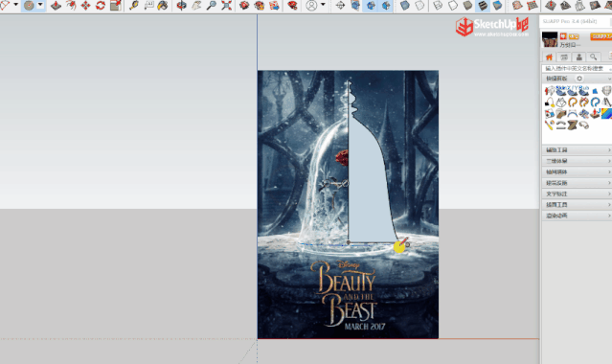Toggle Shaded With Textures style
This screenshot has width=612, height=364.
(483, 6)
